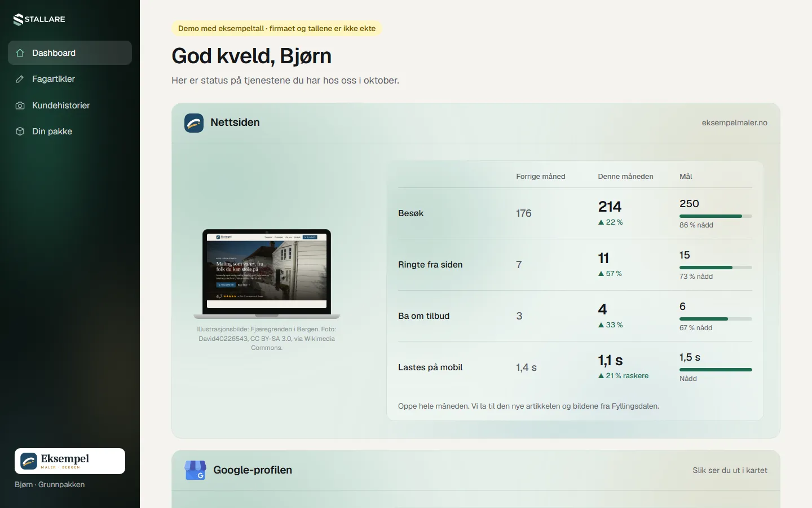Click the 'Mål' column header
This screenshot has height=508, width=812.
point(686,177)
